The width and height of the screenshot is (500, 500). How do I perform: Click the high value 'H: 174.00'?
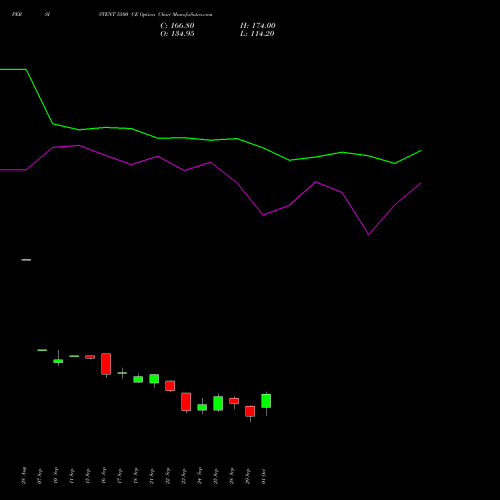click(x=258, y=26)
